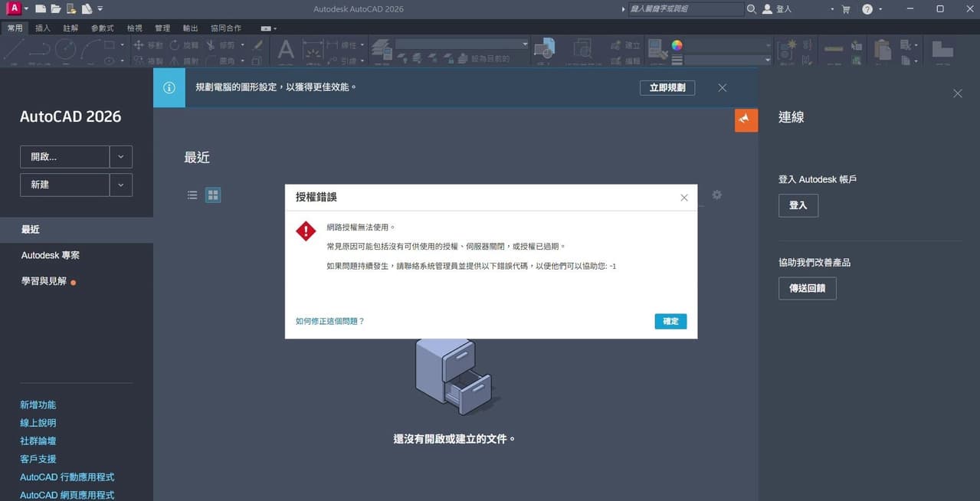The width and height of the screenshot is (980, 501).
Task: Select the Polyline tool in the ribbon
Action: [x=40, y=49]
